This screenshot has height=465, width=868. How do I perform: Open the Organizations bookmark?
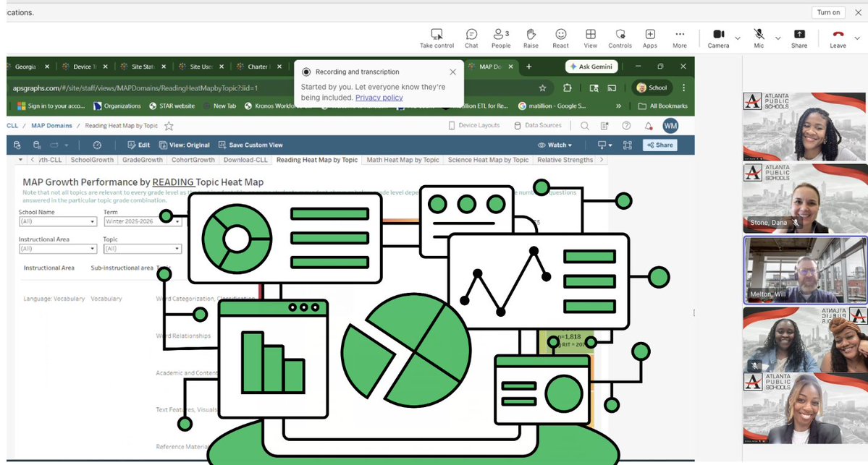point(117,106)
